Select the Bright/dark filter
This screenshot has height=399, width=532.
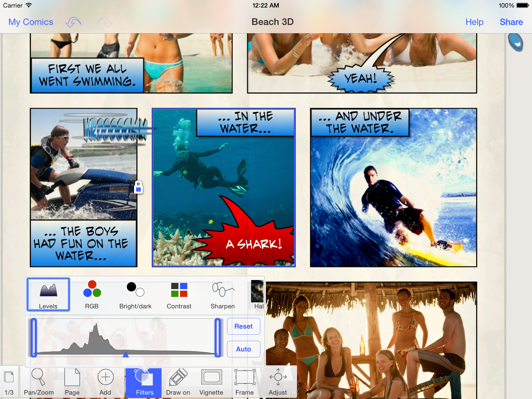point(135,295)
